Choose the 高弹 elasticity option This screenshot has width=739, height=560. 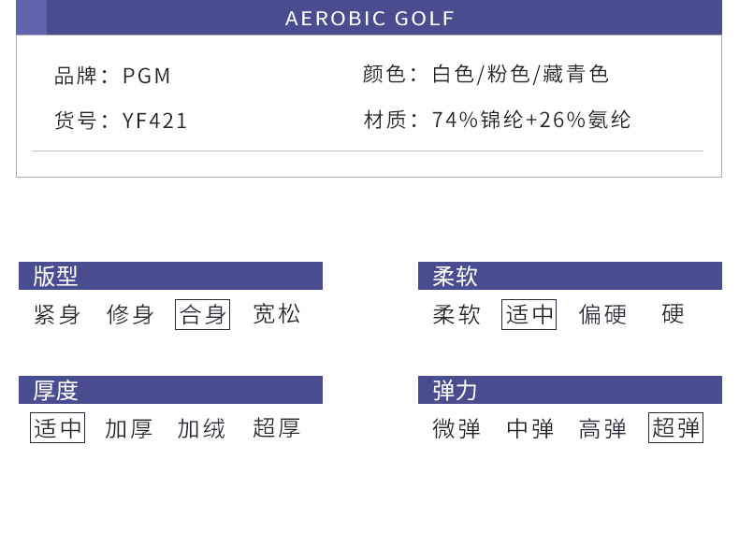coord(602,428)
